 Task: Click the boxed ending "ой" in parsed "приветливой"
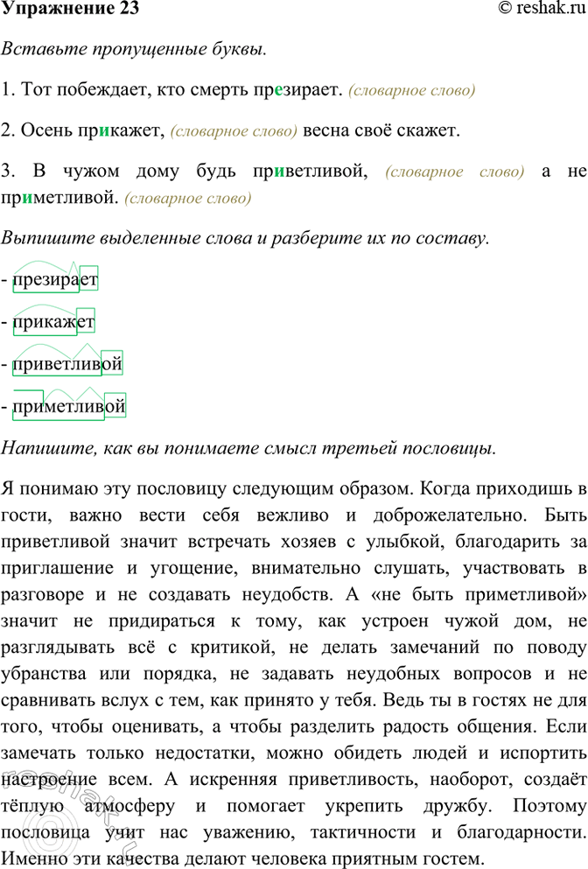(x=112, y=364)
